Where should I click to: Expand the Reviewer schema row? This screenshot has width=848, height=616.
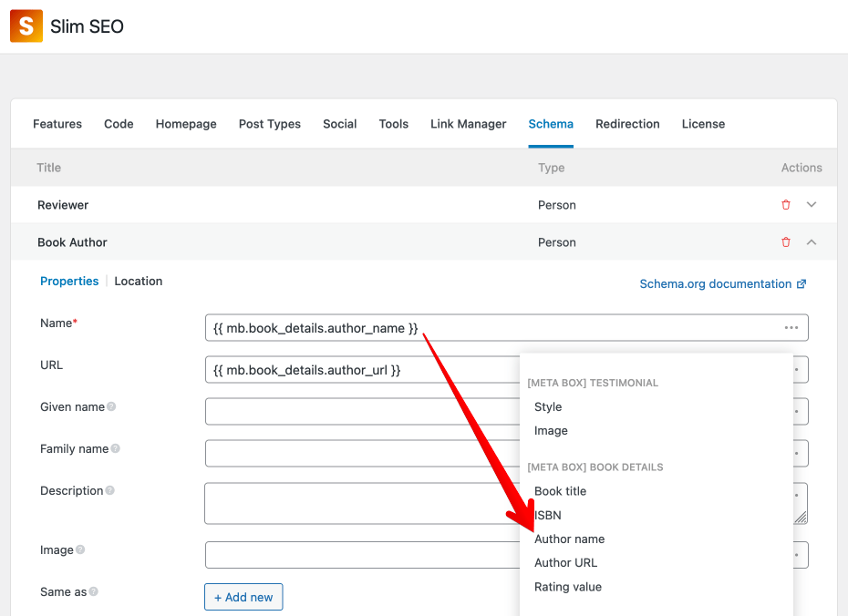[x=812, y=205]
